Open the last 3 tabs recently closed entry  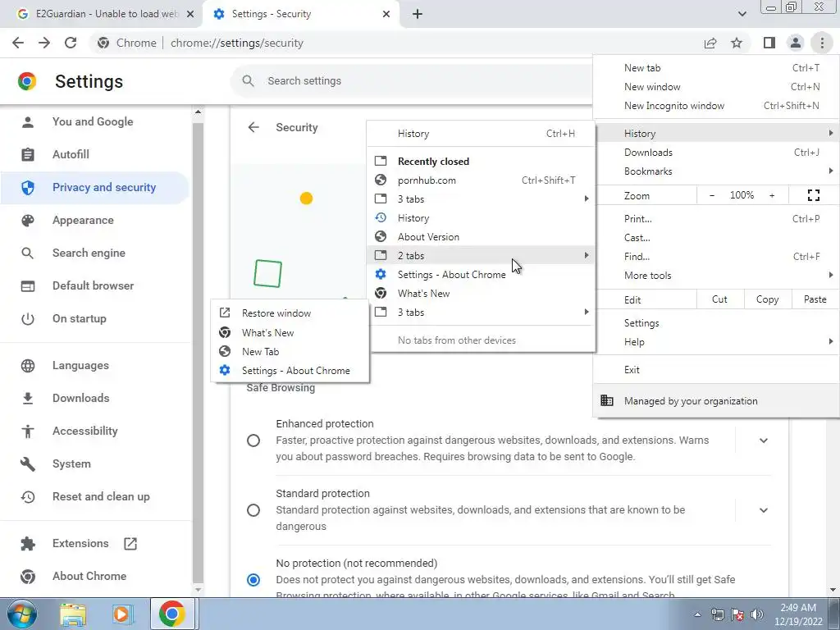481,313
